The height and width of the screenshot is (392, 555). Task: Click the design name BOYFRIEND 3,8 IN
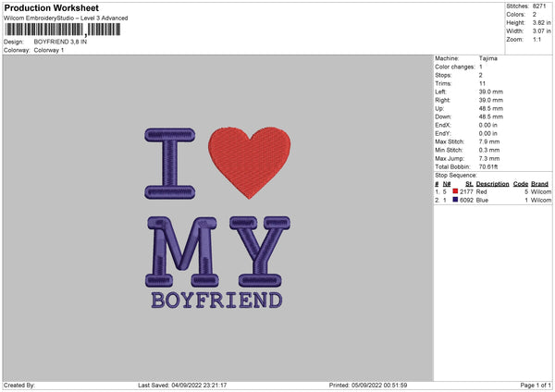pyautogui.click(x=61, y=43)
